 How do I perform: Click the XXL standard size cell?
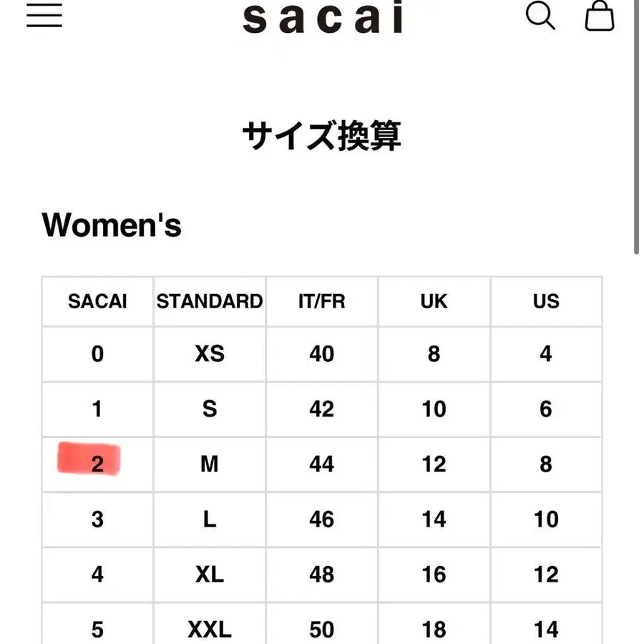coord(210,630)
